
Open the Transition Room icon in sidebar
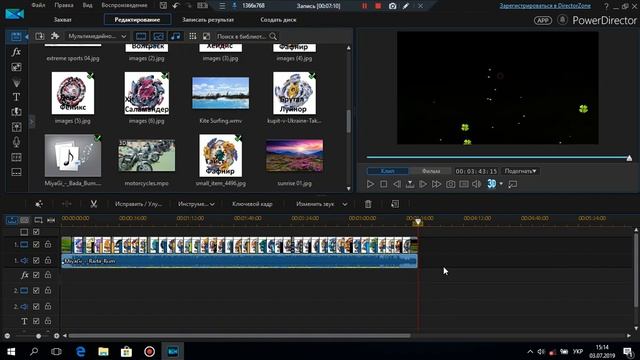[x=16, y=112]
